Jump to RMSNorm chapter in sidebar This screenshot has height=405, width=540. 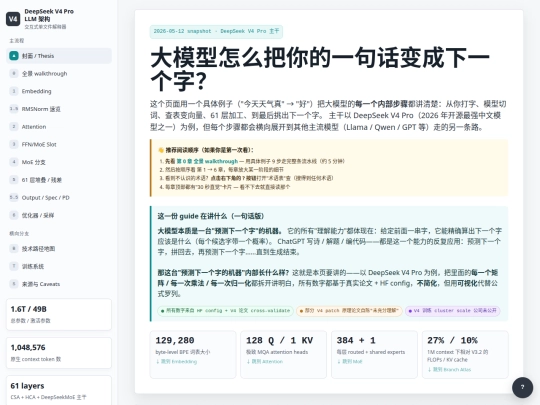59,109
